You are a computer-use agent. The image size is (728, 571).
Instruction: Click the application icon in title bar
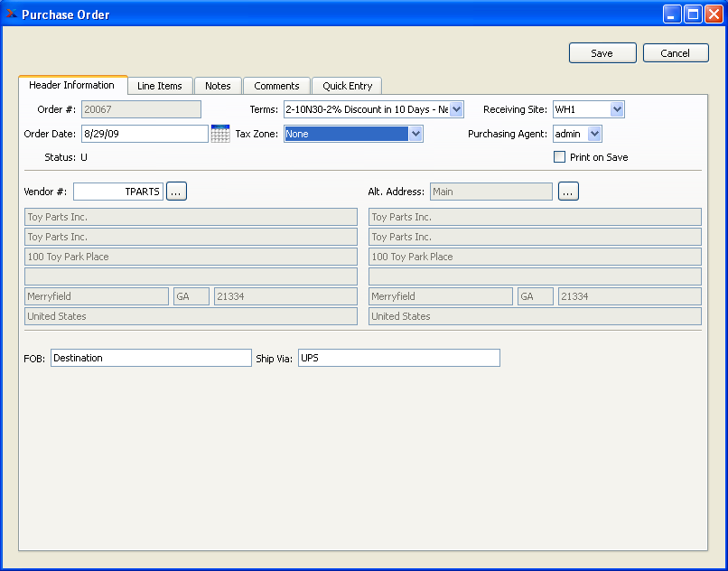click(x=12, y=14)
